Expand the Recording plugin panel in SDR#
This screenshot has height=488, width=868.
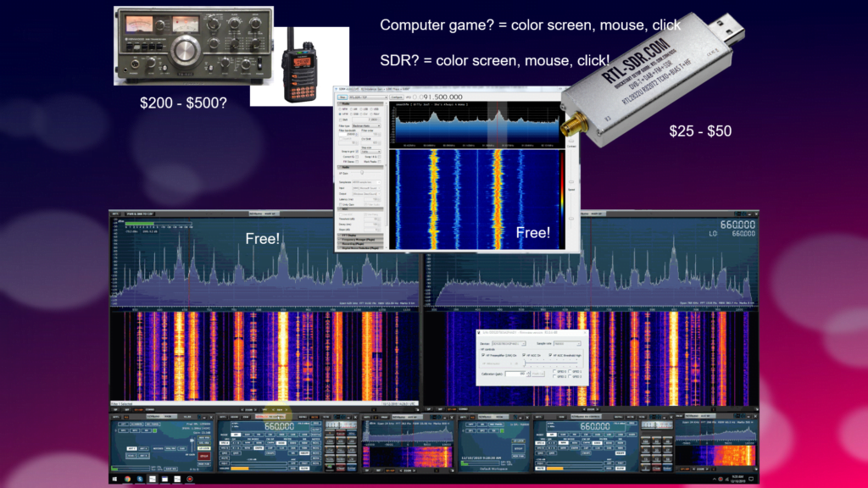click(361, 244)
